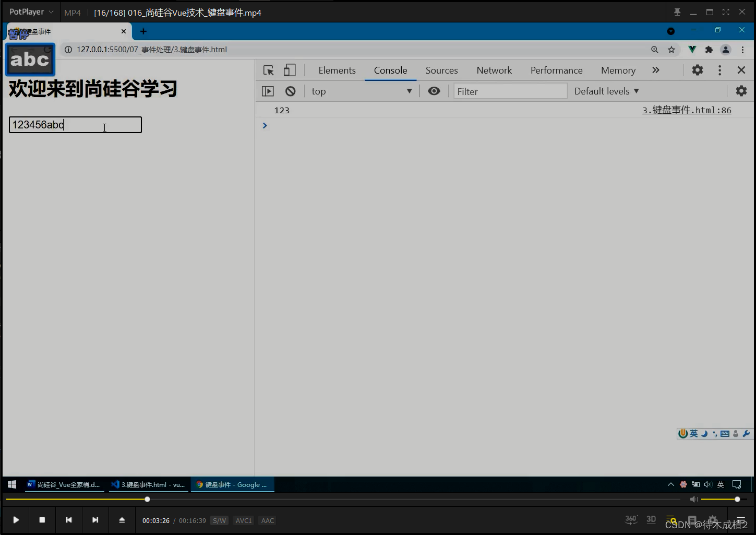
Task: Open the top JavaScript context dropdown
Action: tap(362, 91)
